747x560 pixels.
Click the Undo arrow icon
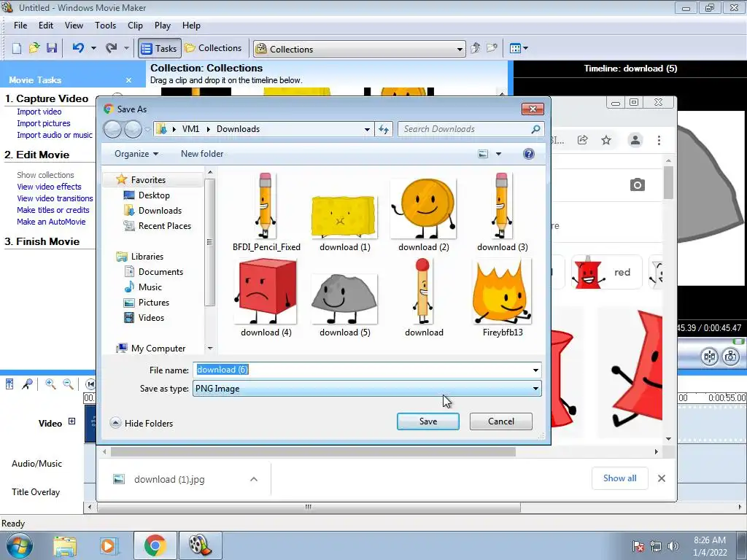(78, 48)
